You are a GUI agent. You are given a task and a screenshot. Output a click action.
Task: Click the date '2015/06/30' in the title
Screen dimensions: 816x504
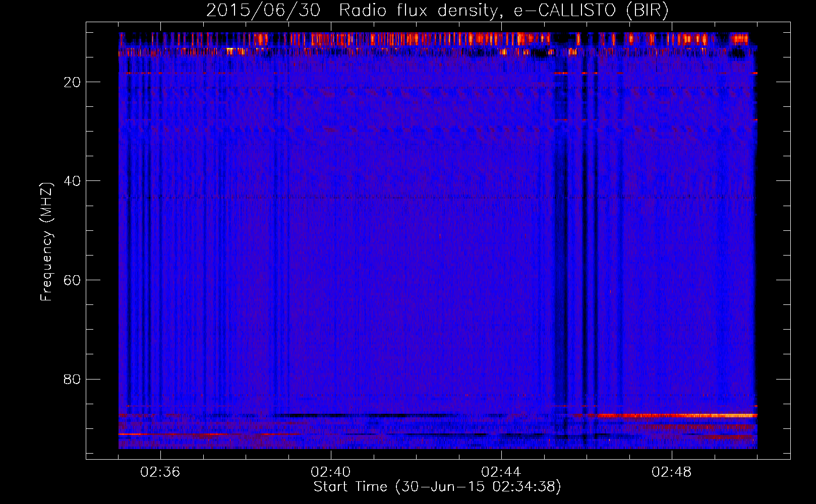263,11
